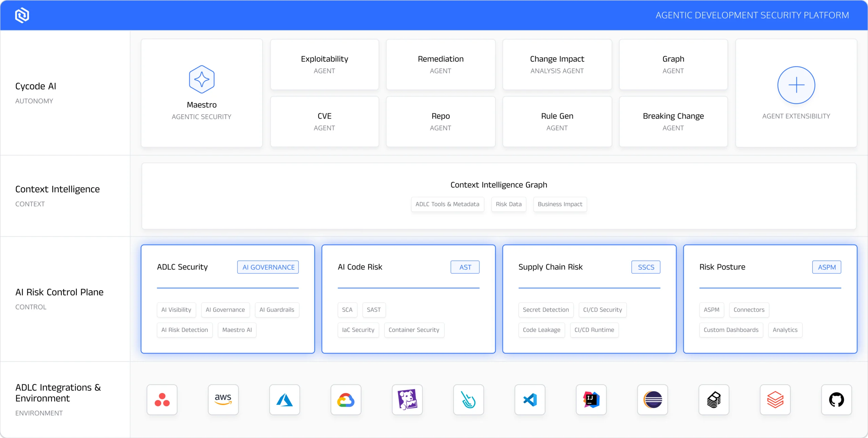Image resolution: width=868 pixels, height=438 pixels.
Task: Click the Business Impact tag
Action: coord(560,204)
